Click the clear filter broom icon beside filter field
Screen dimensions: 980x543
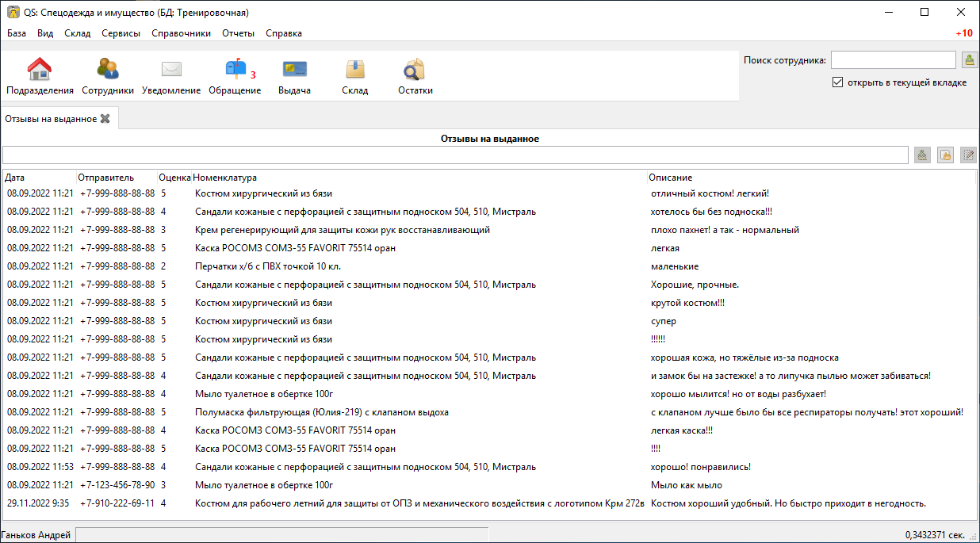pos(922,155)
